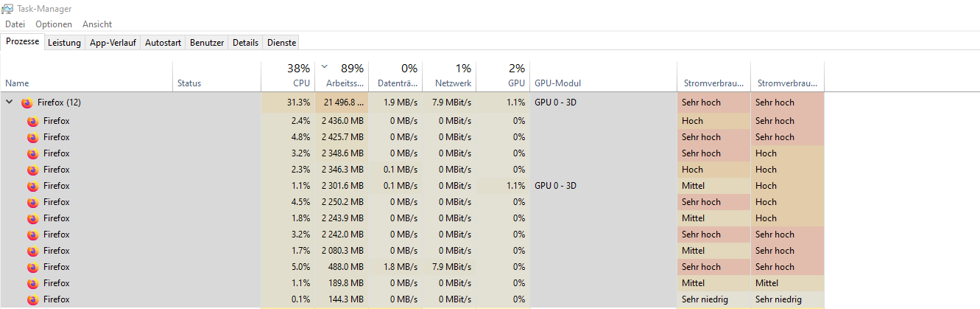Click sort arrow above Arbeitsspeicher column
The height and width of the screenshot is (309, 980).
(x=324, y=66)
